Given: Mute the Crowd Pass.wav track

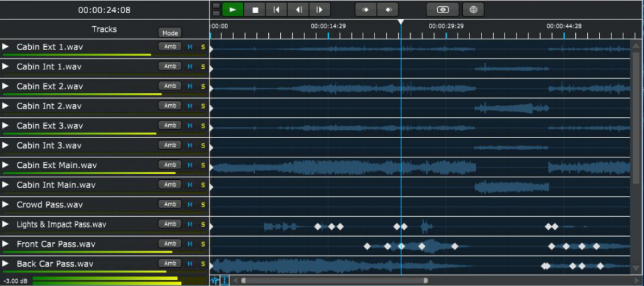Looking at the screenshot, I should pos(191,205).
